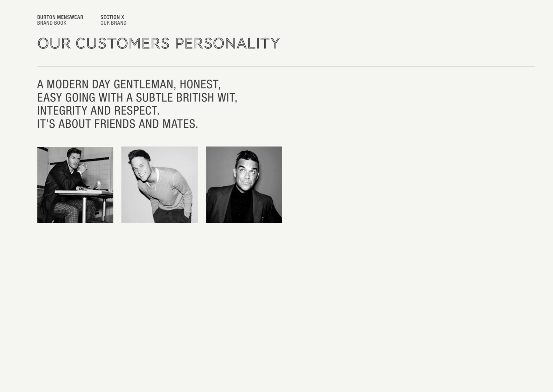Click the horizontal divider line below the title
This screenshot has width=553, height=392.
tap(286, 66)
